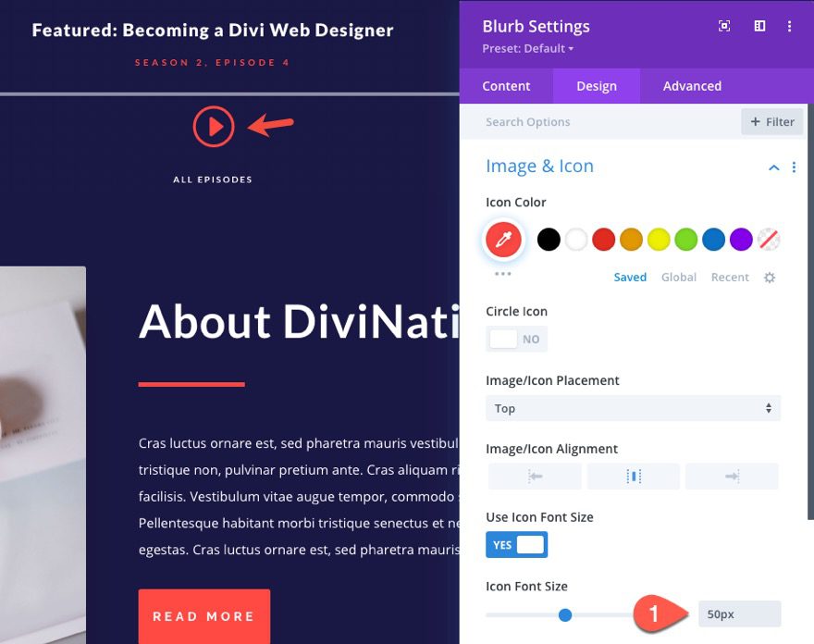Screen dimensions: 814x644
Task: Switch to the Content tab
Action: (x=506, y=86)
